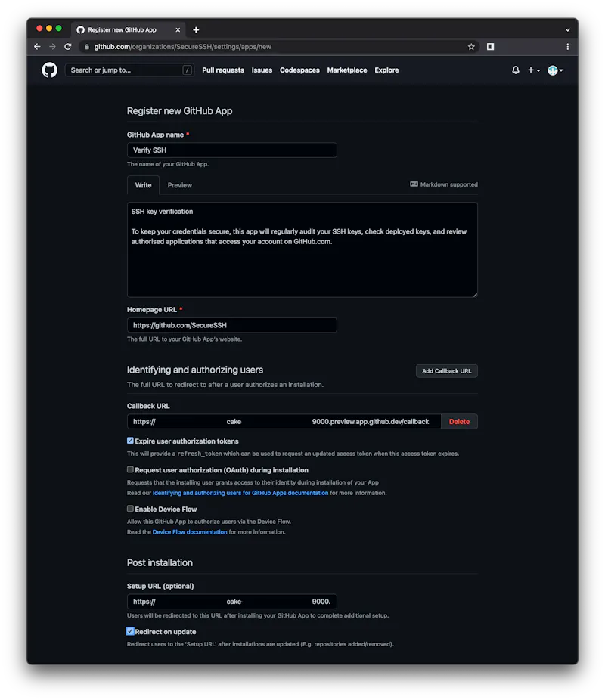Click the Homepage URL field
This screenshot has width=605, height=700.
pyautogui.click(x=231, y=325)
